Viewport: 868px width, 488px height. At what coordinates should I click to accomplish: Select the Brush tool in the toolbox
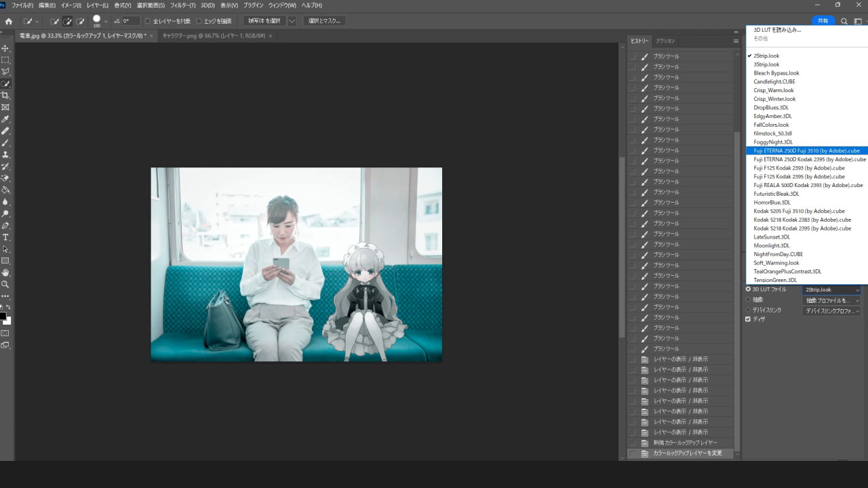(x=5, y=142)
